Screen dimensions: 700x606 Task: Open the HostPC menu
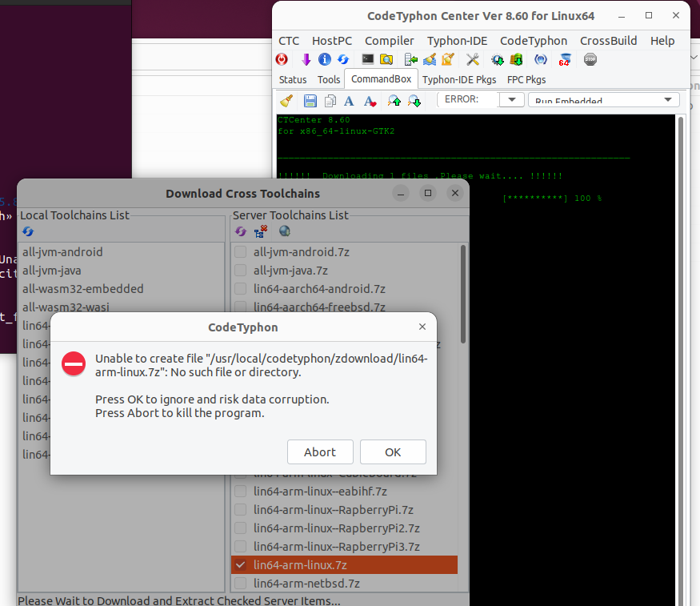[332, 41]
